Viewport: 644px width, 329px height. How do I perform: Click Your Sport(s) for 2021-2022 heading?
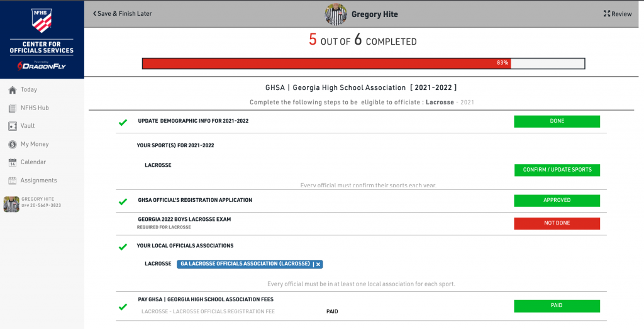[175, 145]
